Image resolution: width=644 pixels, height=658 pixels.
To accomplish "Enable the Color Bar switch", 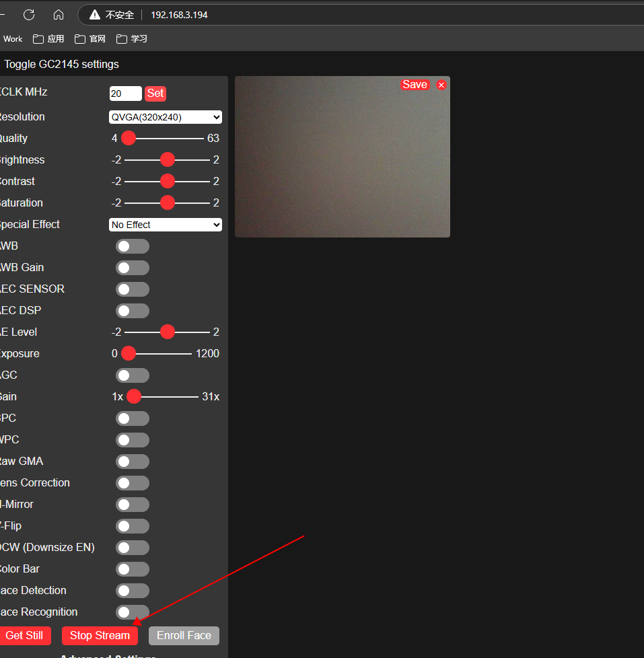I will pos(133,569).
